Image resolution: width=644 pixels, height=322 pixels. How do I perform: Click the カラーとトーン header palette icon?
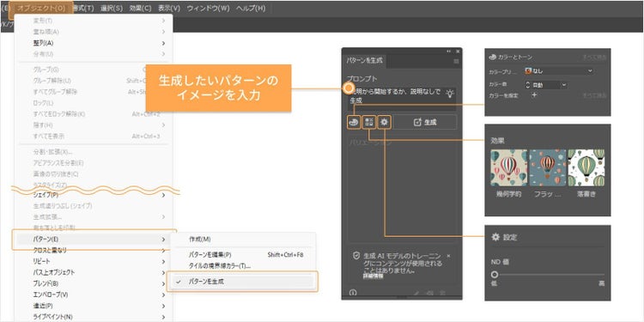point(493,57)
